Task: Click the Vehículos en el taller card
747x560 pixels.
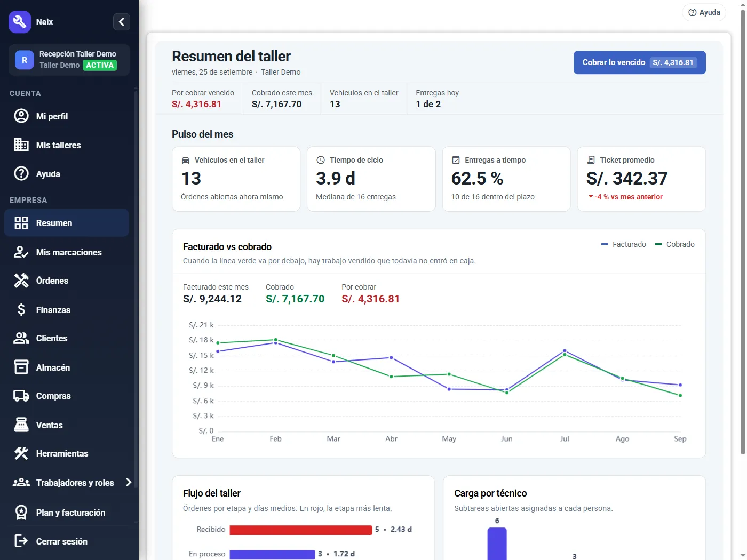Action: 236,179
